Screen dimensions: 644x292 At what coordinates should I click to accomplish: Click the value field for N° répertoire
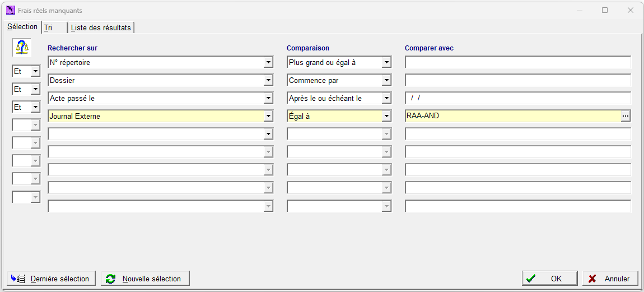point(518,63)
